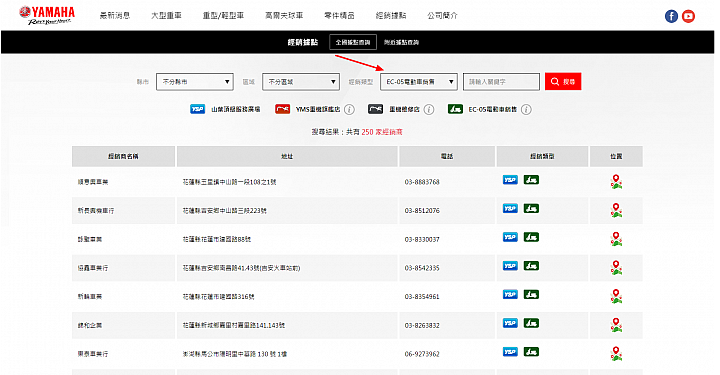Click YSP badge in the 03-8512076 row
Screen dimensions: 720x375
[x=510, y=208]
